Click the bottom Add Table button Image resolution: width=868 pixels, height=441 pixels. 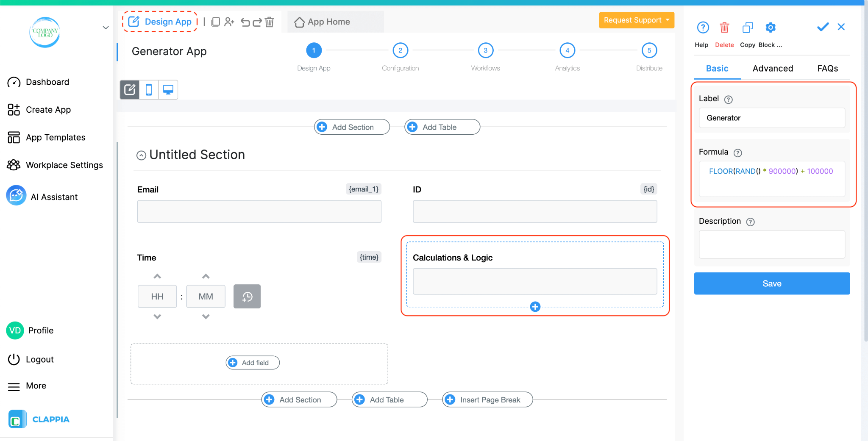389,399
